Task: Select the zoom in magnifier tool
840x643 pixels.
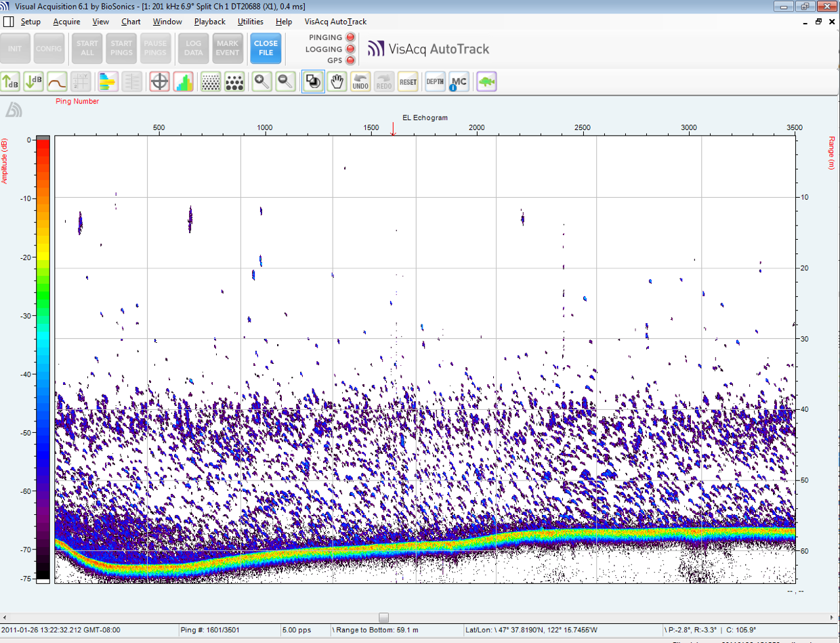Action: [x=262, y=82]
